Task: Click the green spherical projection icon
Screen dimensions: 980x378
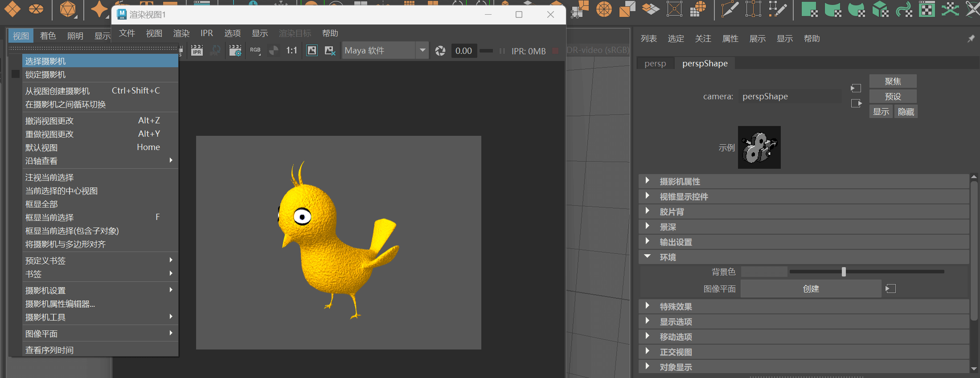Action: (x=857, y=9)
